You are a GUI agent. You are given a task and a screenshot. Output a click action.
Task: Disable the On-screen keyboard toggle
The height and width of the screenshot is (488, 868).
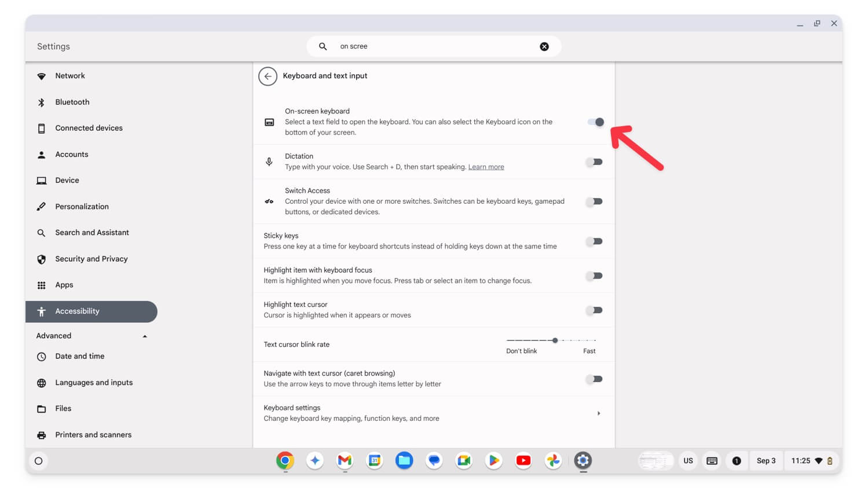click(595, 122)
